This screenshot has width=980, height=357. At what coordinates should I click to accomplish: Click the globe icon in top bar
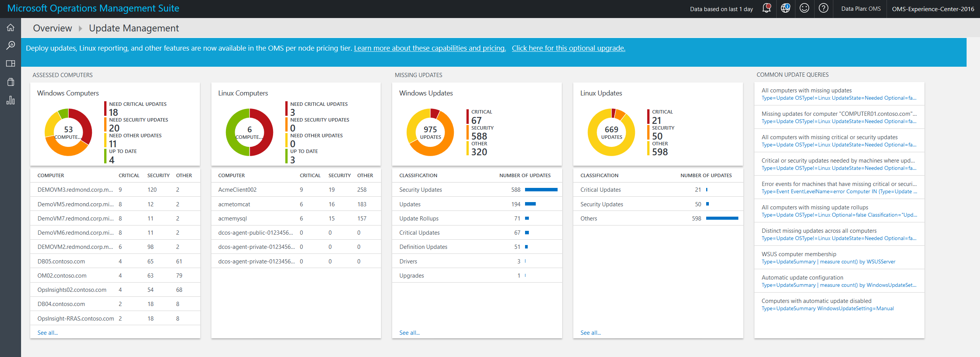[785, 8]
